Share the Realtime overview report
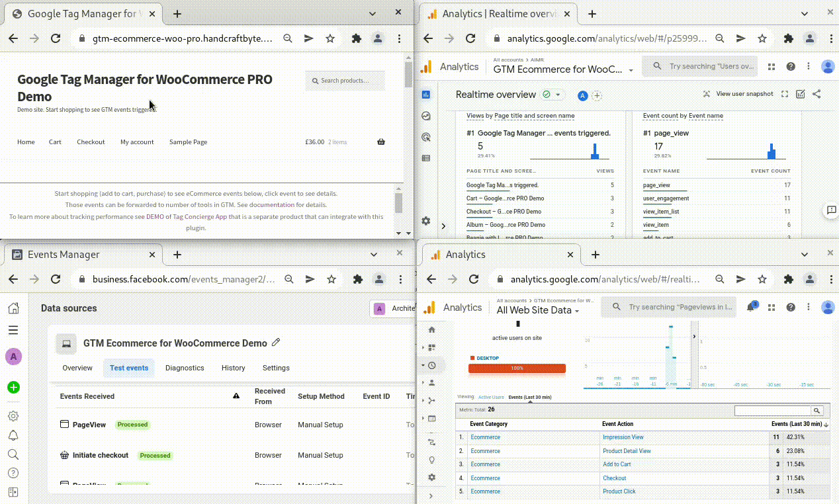 (x=817, y=94)
